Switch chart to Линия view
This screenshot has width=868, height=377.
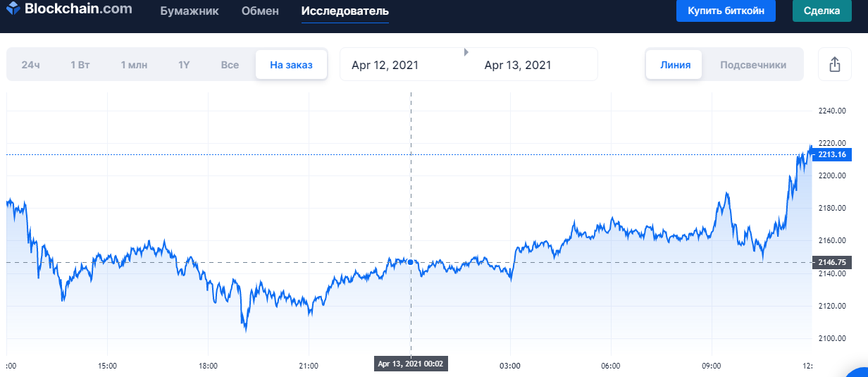coord(674,65)
